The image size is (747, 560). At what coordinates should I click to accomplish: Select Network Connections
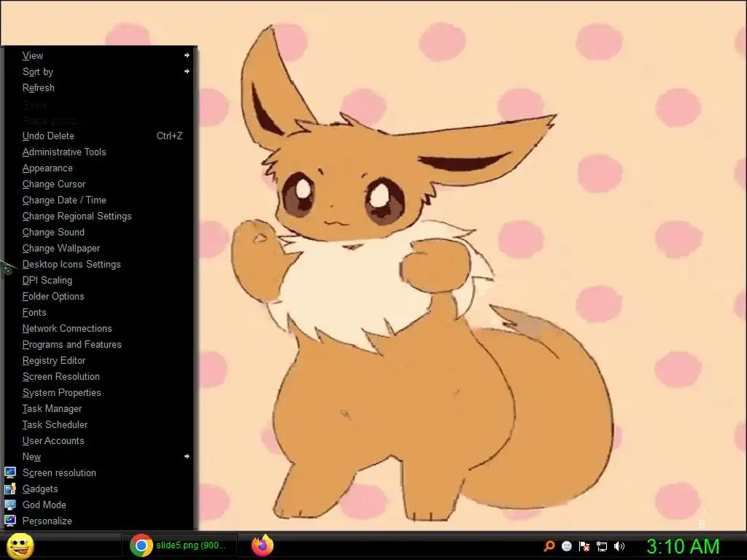(x=99, y=328)
